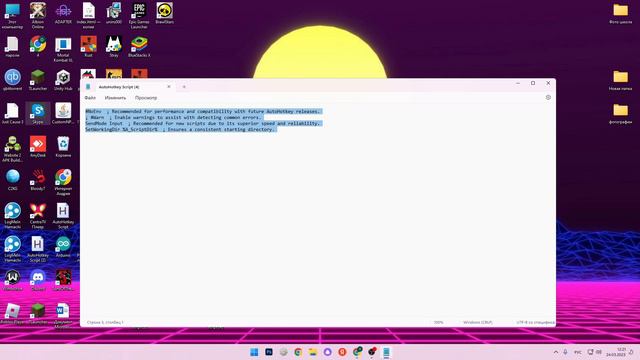The image size is (640, 360).
Task: Open the Изменить menu in Notepad
Action: tap(115, 98)
